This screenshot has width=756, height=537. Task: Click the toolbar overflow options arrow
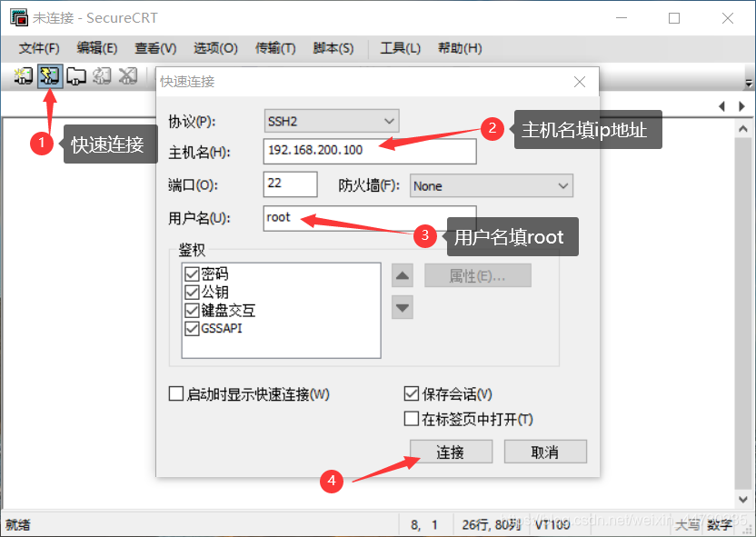pos(749,84)
